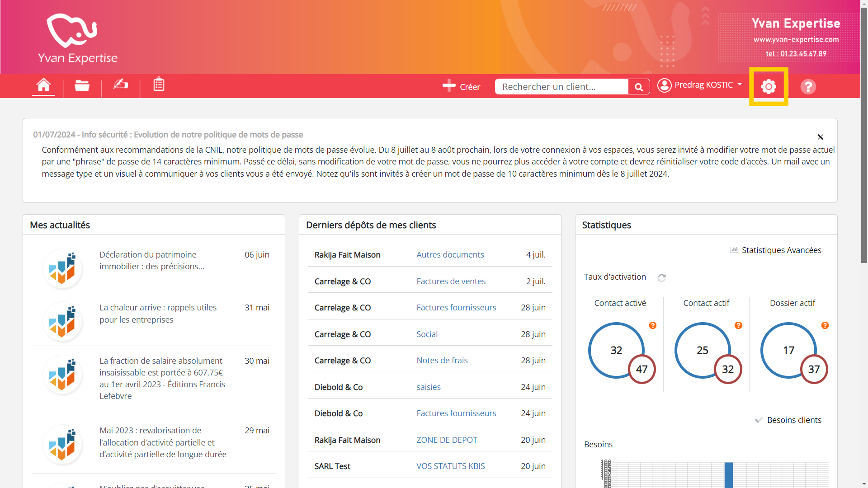Open the clipboard checklist icon
This screenshot has width=868, height=488.
pos(159,84)
